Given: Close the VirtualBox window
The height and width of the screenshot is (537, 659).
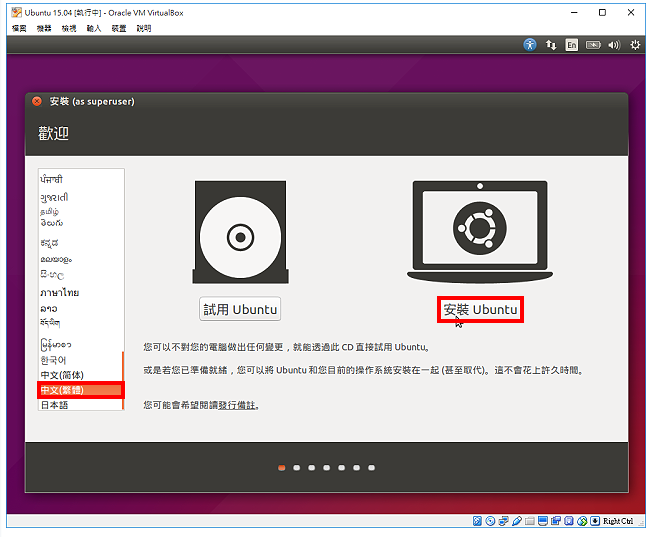Looking at the screenshot, I should 631,13.
